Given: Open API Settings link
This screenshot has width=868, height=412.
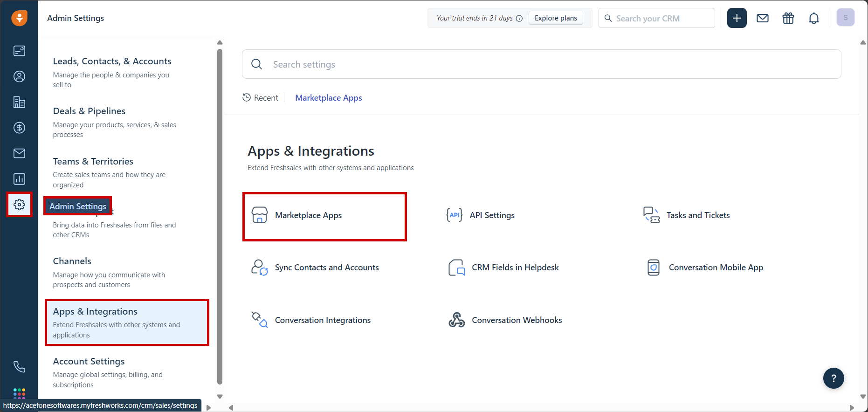Looking at the screenshot, I should 492,215.
